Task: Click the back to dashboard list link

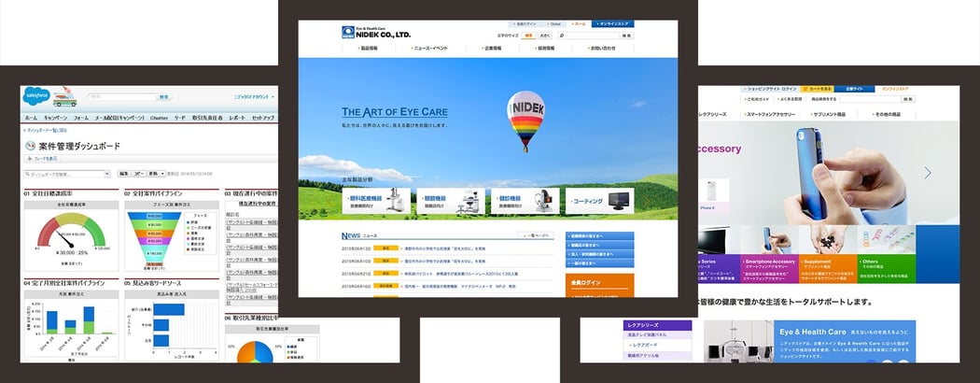Action: tap(46, 130)
